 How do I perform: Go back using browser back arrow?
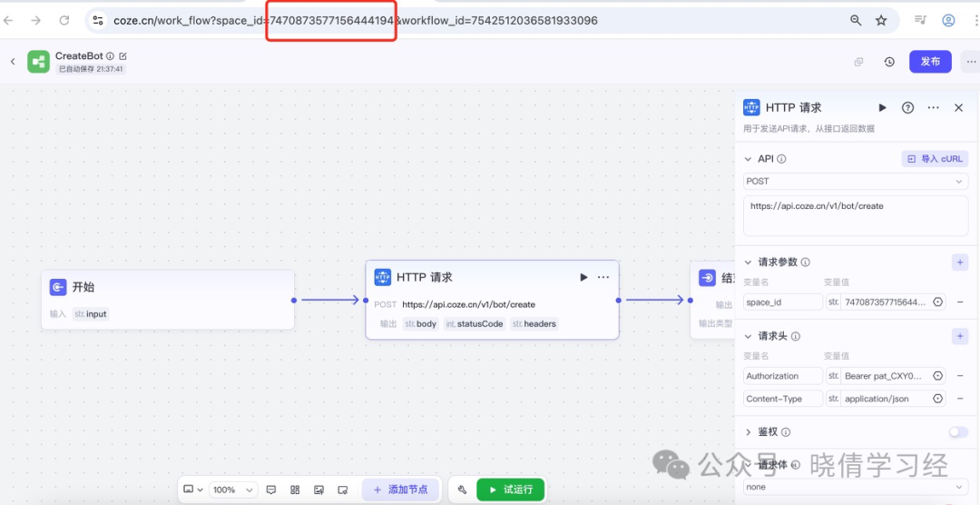(8, 21)
